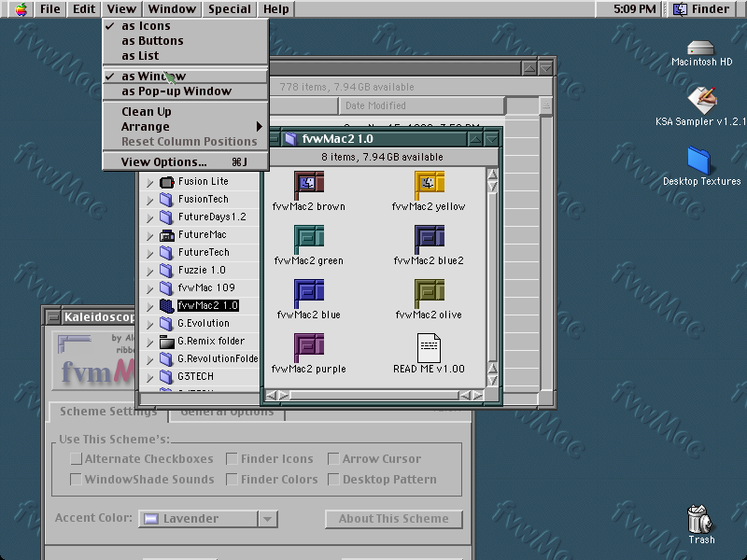The height and width of the screenshot is (560, 747).
Task: Select the FutureDays1.2 folder icon
Action: 166,217
